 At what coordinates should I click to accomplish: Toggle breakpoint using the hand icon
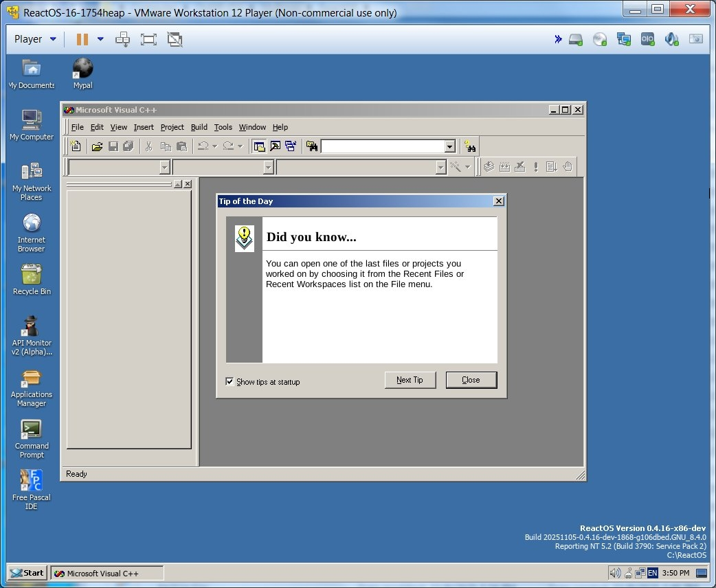tap(568, 166)
